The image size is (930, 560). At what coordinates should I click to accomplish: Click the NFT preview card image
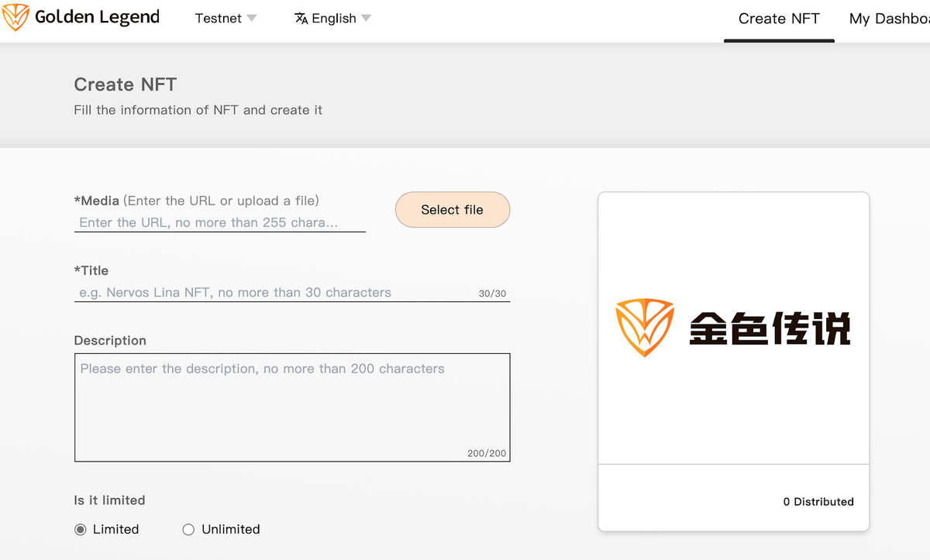(x=734, y=328)
